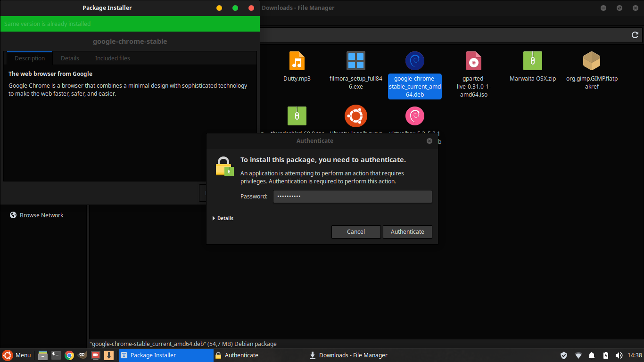
Task: Click the Authenticate button
Action: pos(407,231)
